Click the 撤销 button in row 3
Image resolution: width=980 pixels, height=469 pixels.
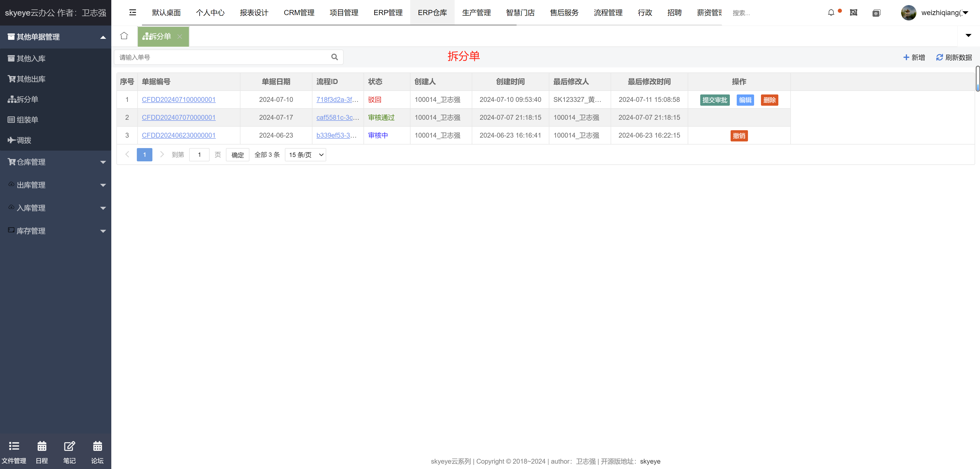739,136
